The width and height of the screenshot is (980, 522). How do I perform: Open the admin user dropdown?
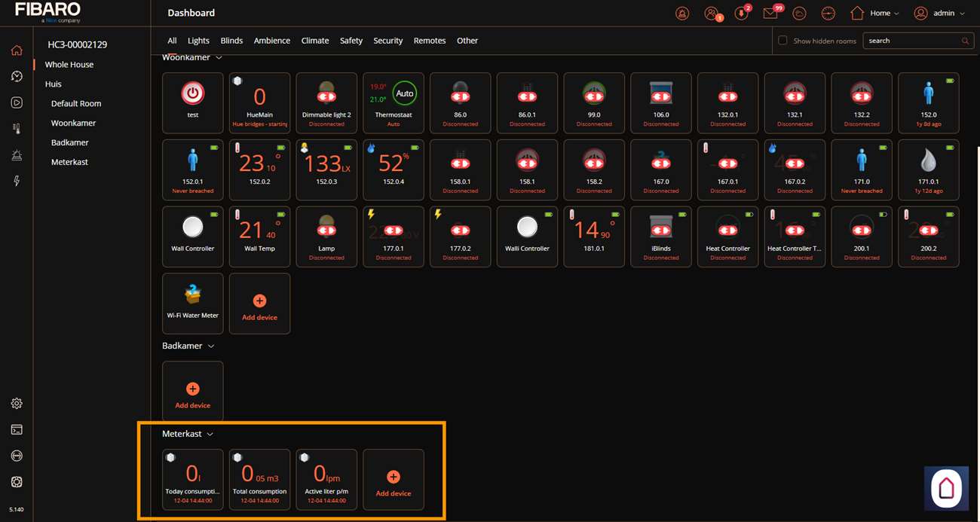pyautogui.click(x=939, y=14)
